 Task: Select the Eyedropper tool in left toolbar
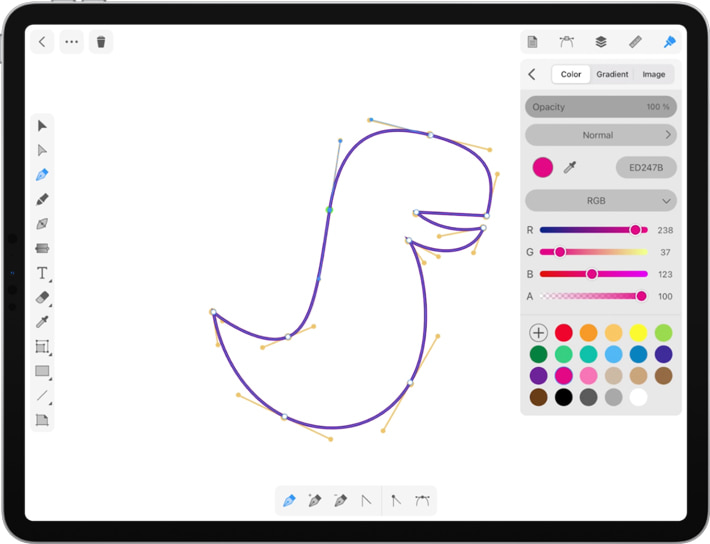[42, 322]
